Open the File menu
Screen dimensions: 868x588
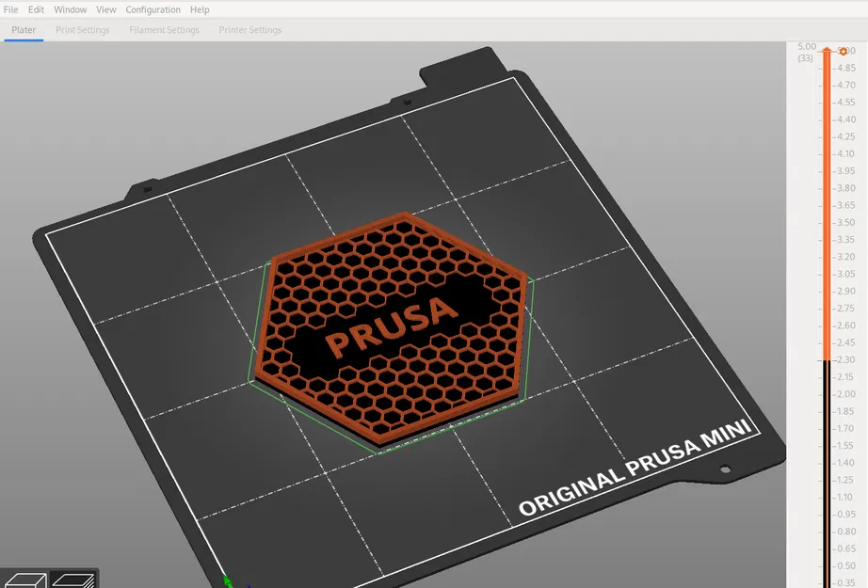point(10,9)
